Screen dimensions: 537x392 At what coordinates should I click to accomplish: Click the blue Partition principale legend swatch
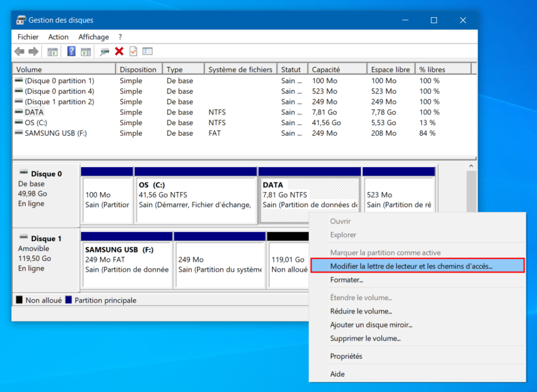click(x=69, y=300)
